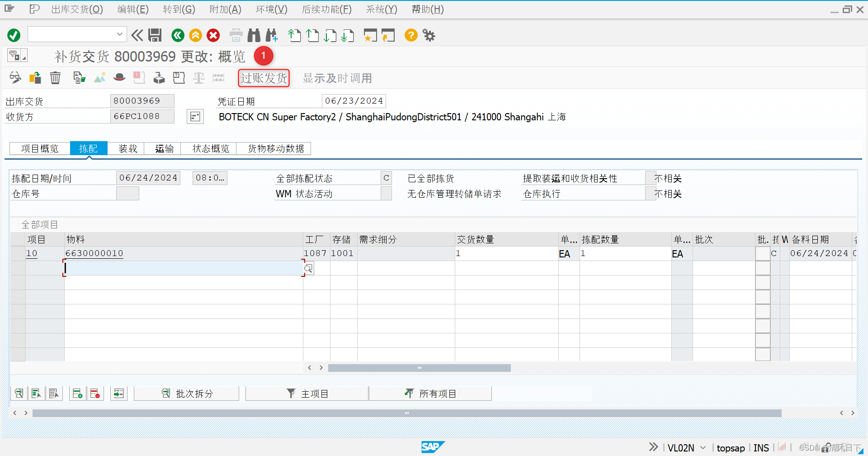Open the command field dropdown arrow
The height and width of the screenshot is (456, 868).
click(120, 34)
